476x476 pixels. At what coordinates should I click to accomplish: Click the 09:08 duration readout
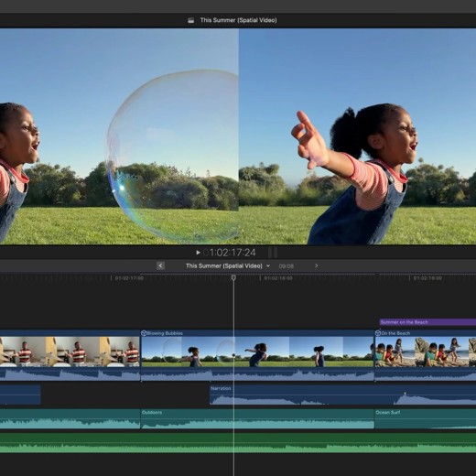click(x=287, y=266)
